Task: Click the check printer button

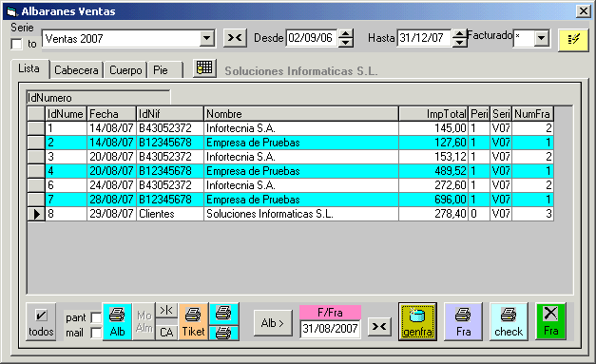Action: click(509, 321)
